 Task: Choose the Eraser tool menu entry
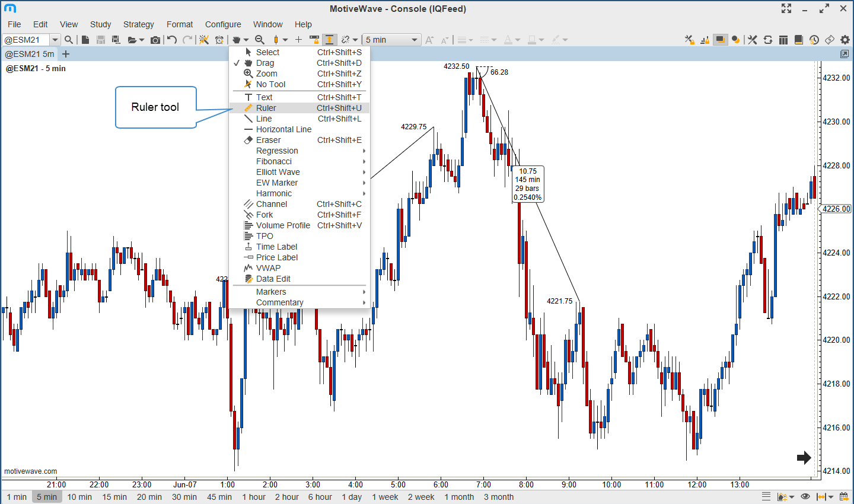(x=268, y=140)
